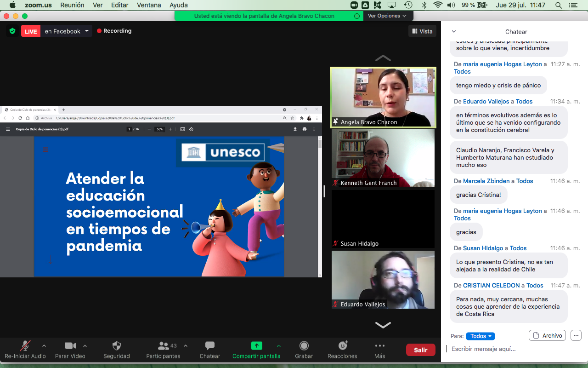
Task: Expand the Ver Opciones dropdown
Action: [387, 16]
